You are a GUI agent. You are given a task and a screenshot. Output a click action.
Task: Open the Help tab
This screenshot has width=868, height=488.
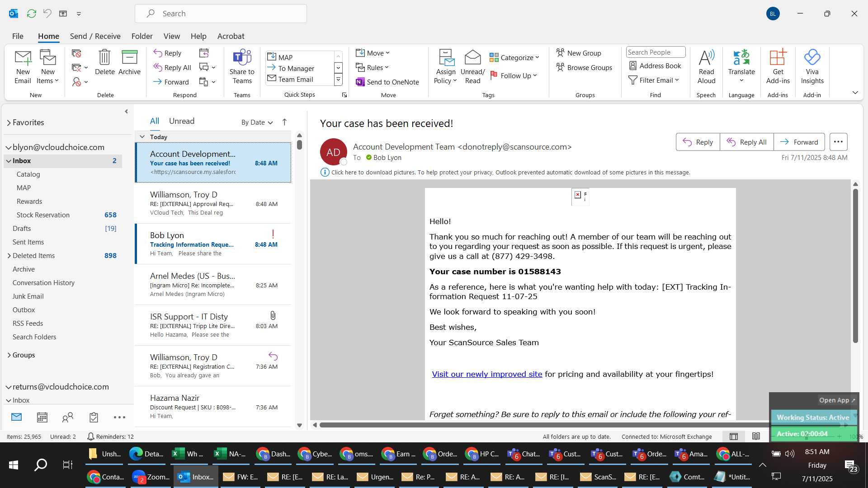[198, 36]
